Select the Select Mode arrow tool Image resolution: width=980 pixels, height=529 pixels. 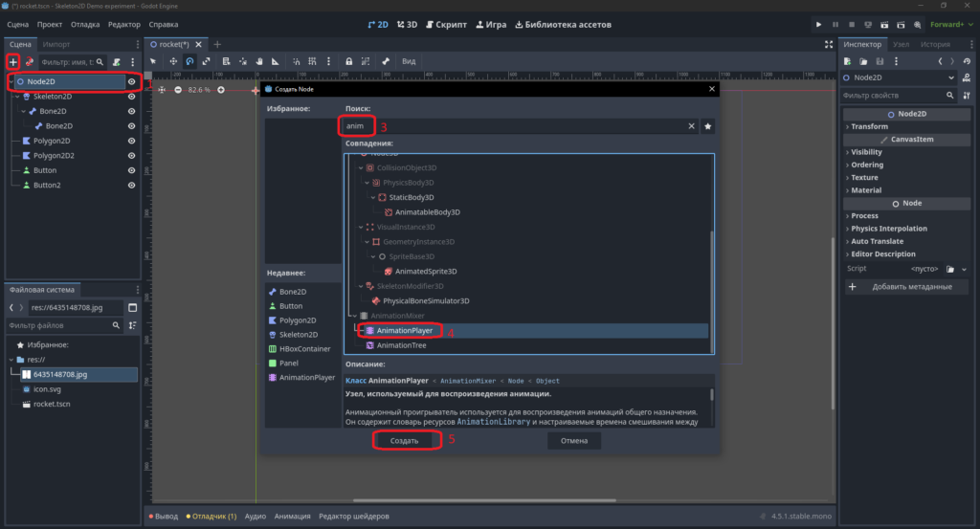[x=153, y=61]
